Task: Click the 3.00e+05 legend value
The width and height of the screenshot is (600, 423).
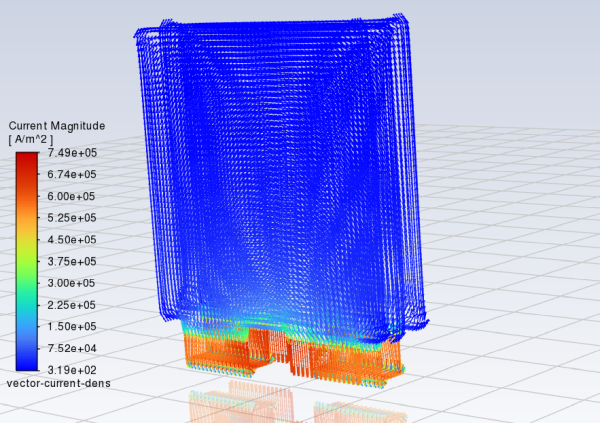Action: point(71,283)
